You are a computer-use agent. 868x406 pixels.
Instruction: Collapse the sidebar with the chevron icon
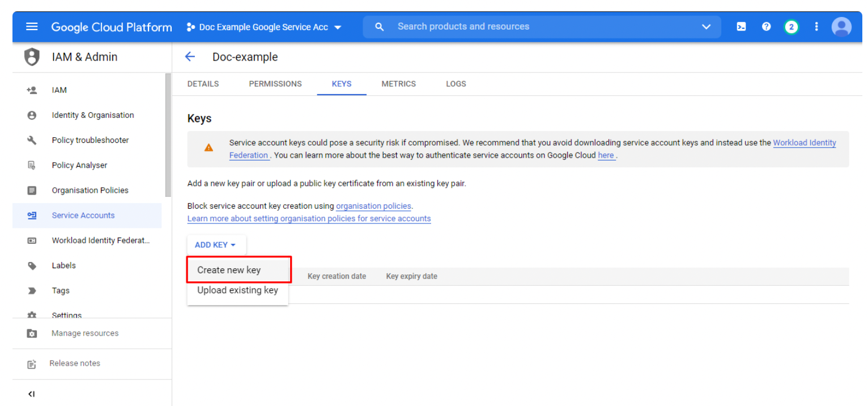tap(32, 394)
